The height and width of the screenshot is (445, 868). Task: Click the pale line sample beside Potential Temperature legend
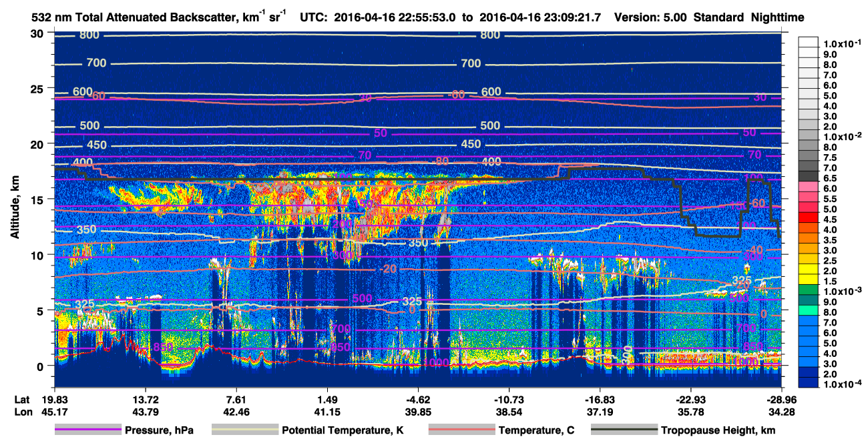[x=245, y=430]
